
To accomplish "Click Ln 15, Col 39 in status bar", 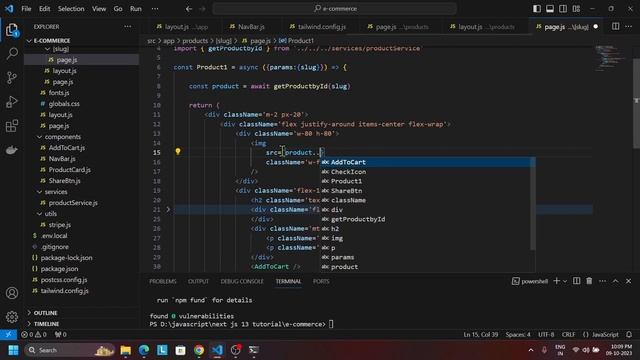I will pyautogui.click(x=480, y=334).
